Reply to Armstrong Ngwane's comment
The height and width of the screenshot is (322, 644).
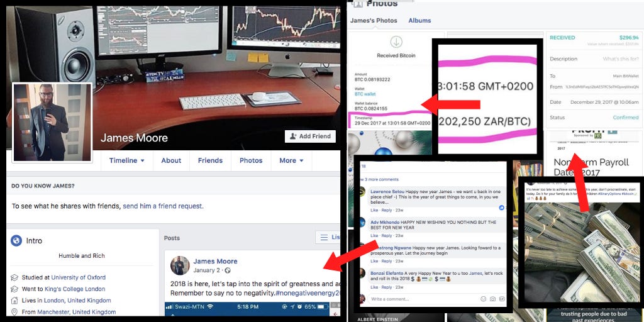coord(387,261)
